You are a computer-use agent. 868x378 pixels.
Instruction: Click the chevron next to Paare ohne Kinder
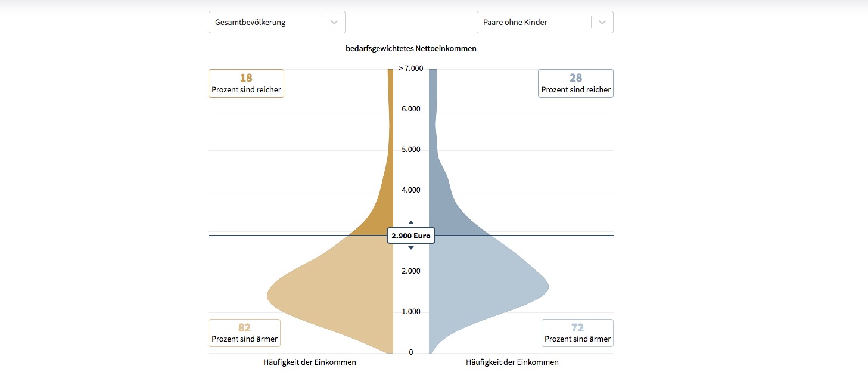pos(602,22)
